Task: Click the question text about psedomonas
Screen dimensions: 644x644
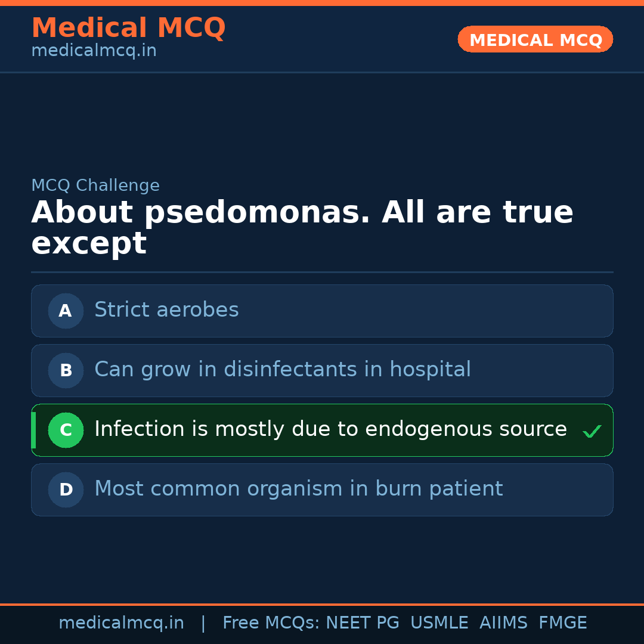Action: (302, 228)
